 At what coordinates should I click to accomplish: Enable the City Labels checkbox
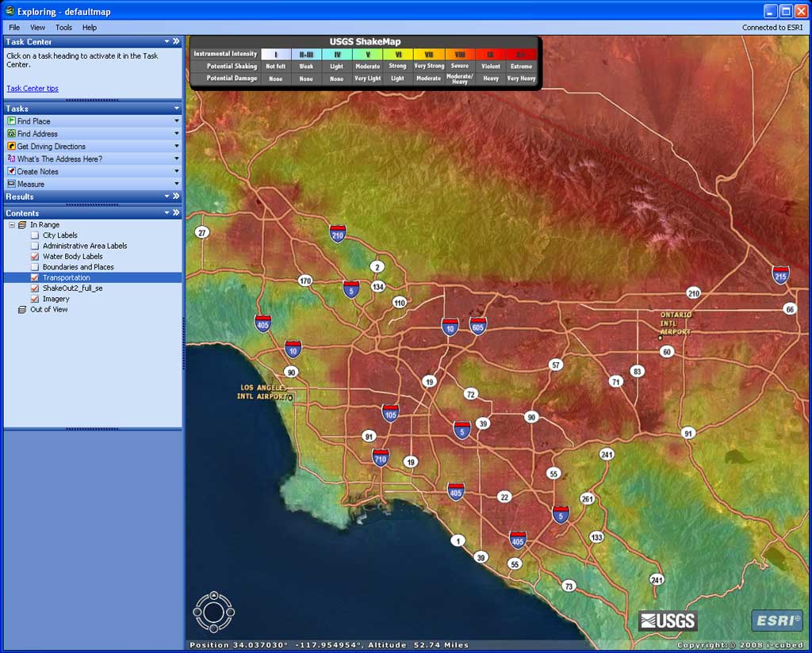click(x=35, y=235)
